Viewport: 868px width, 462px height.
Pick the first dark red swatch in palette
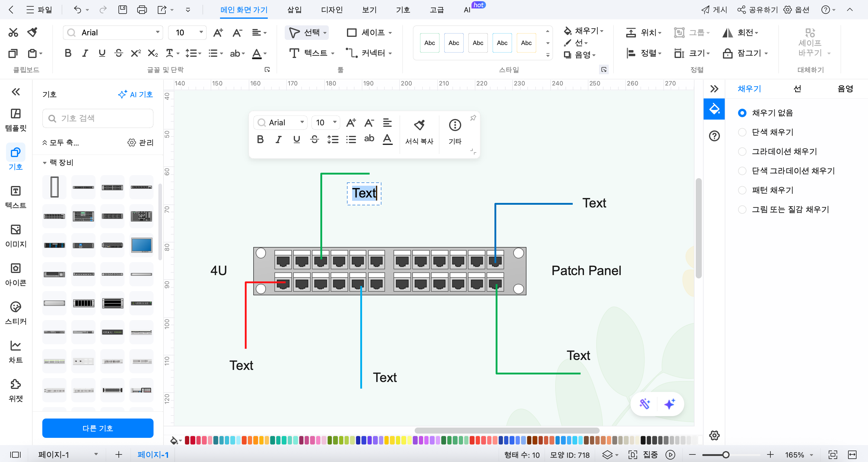pos(187,440)
